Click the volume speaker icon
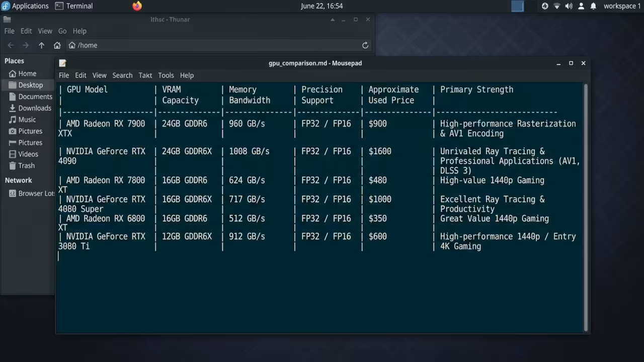644x362 pixels. click(569, 6)
